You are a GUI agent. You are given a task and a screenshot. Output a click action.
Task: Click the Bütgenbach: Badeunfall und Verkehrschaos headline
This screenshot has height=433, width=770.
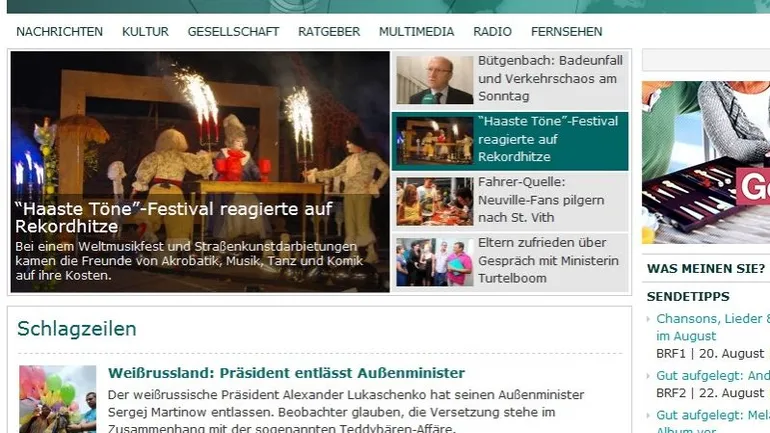point(550,79)
